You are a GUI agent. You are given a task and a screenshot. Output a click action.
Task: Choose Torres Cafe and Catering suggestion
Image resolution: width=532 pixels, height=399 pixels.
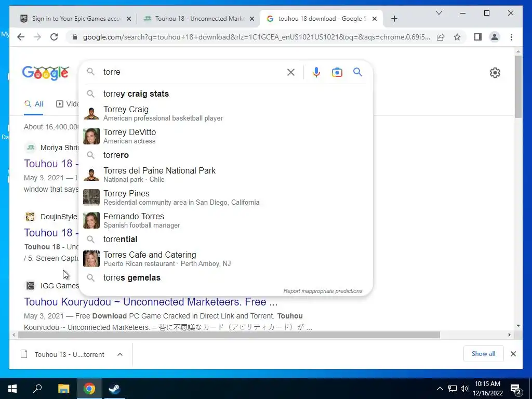tap(225, 259)
